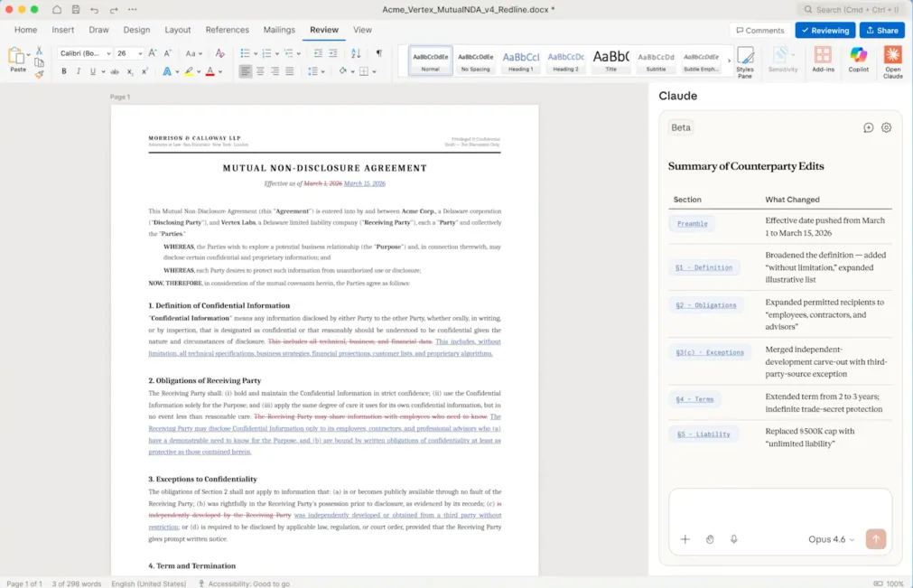Open the Reviewing mode dropdown
Viewport: 913px width, 588px height.
(825, 31)
